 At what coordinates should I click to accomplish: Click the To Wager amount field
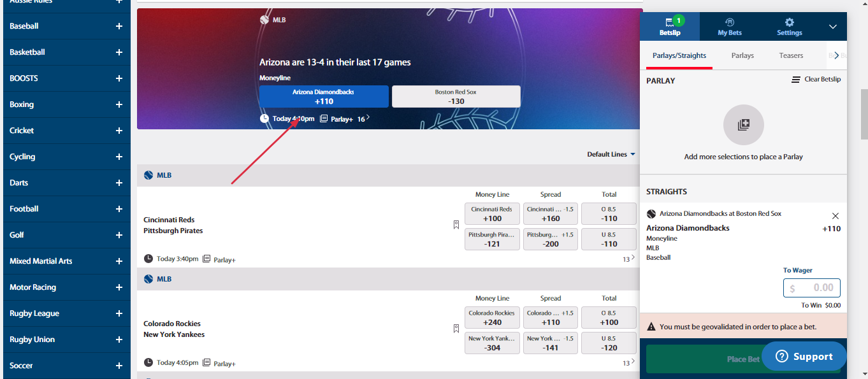[811, 288]
